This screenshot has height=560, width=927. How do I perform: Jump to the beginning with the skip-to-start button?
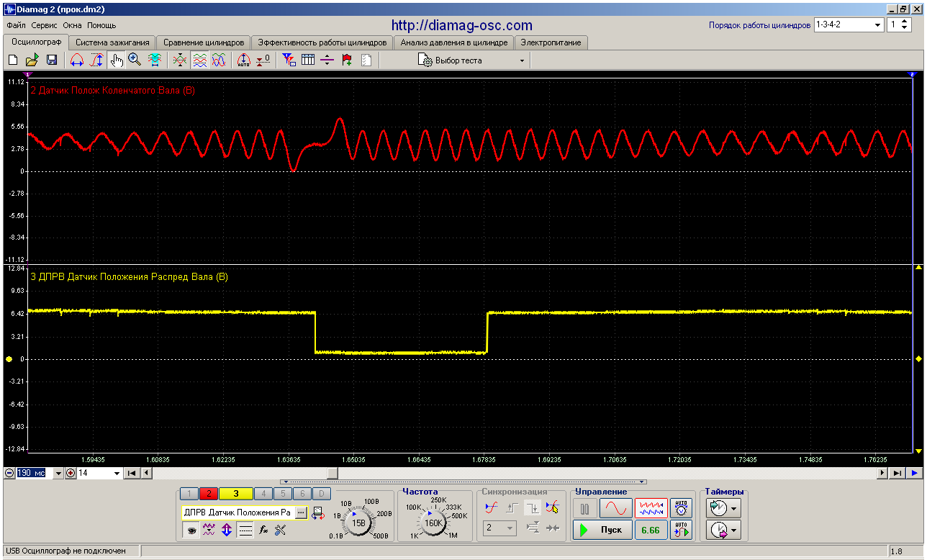tap(132, 473)
